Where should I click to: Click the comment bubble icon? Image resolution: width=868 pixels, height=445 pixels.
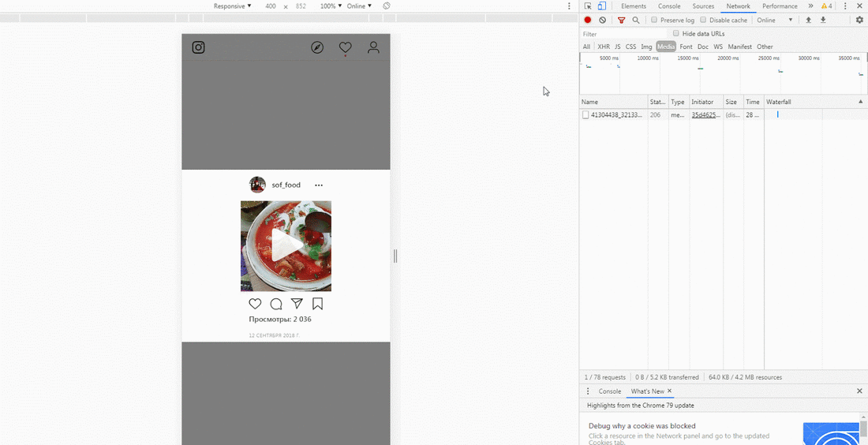tap(276, 304)
